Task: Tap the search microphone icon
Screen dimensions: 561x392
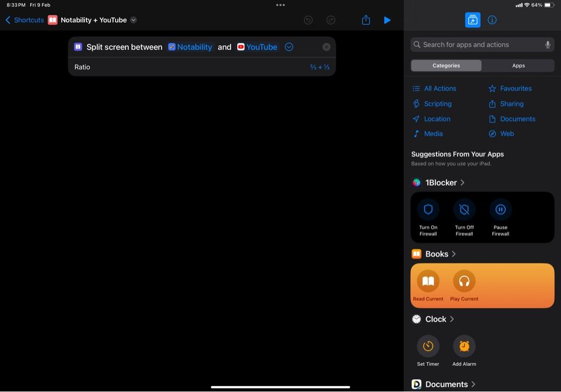Action: [547, 45]
